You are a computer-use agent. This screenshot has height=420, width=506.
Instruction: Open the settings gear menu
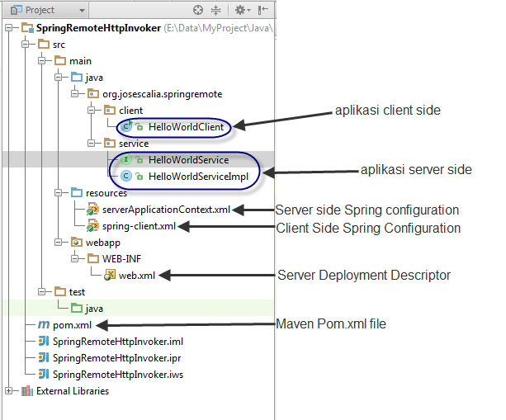pyautogui.click(x=243, y=11)
